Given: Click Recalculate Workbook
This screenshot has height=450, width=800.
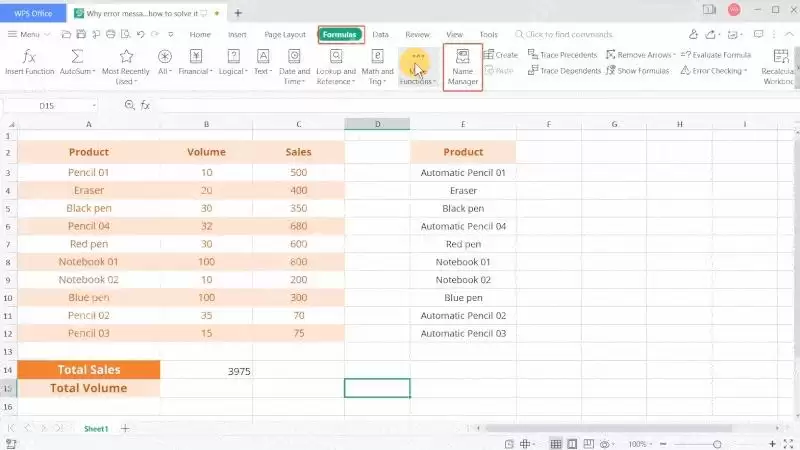Looking at the screenshot, I should (780, 67).
